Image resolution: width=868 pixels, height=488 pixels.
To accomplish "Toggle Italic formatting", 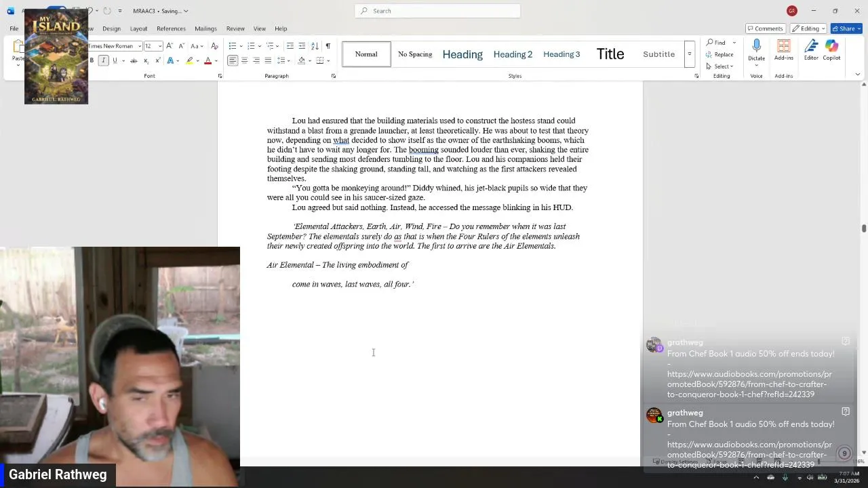I will coord(103,60).
